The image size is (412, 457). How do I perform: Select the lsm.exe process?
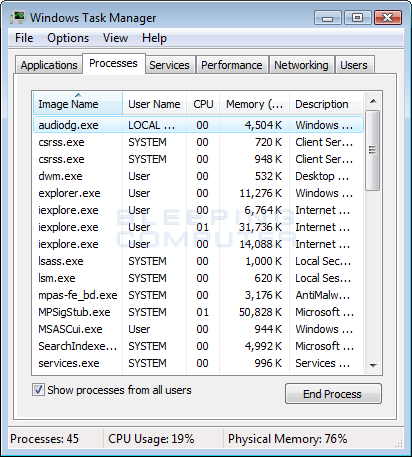coord(198,278)
